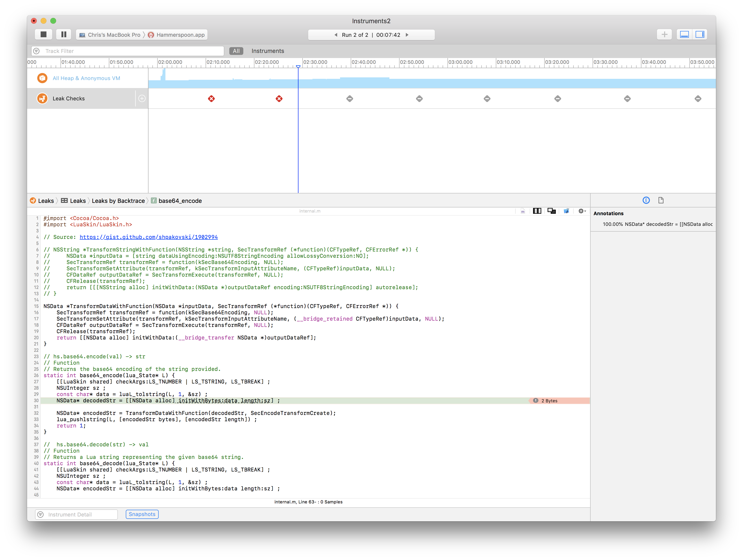743x560 pixels.
Task: Click the Leak Checks instrument icon
Action: point(42,98)
